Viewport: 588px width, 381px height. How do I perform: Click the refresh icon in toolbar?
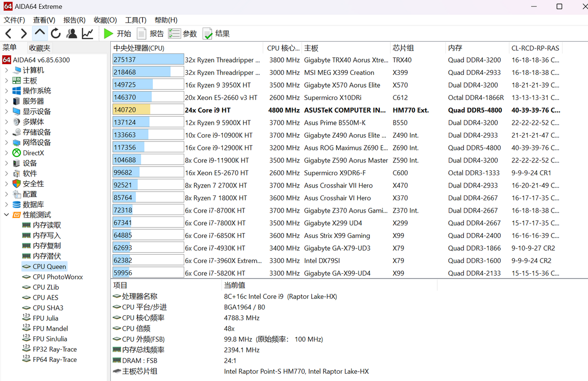[56, 34]
